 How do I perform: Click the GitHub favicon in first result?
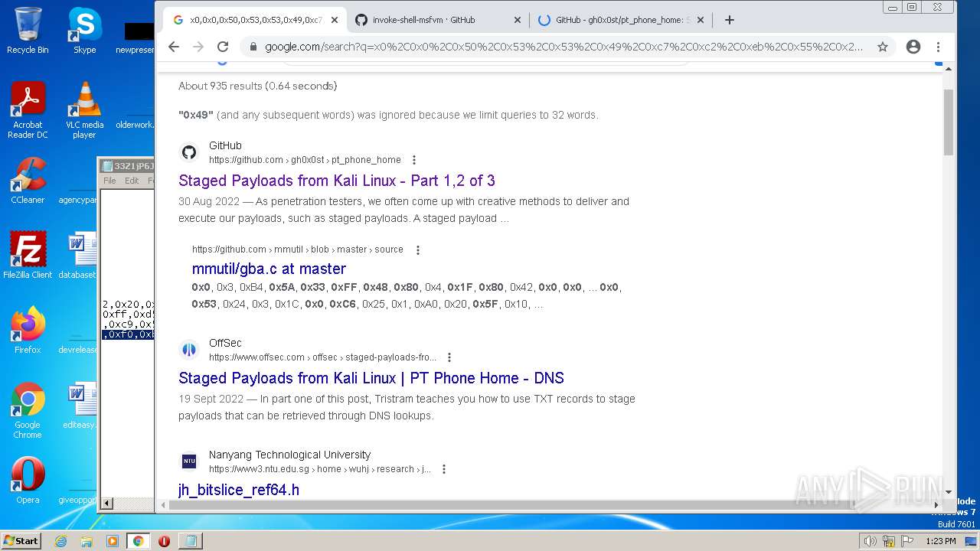pos(189,152)
